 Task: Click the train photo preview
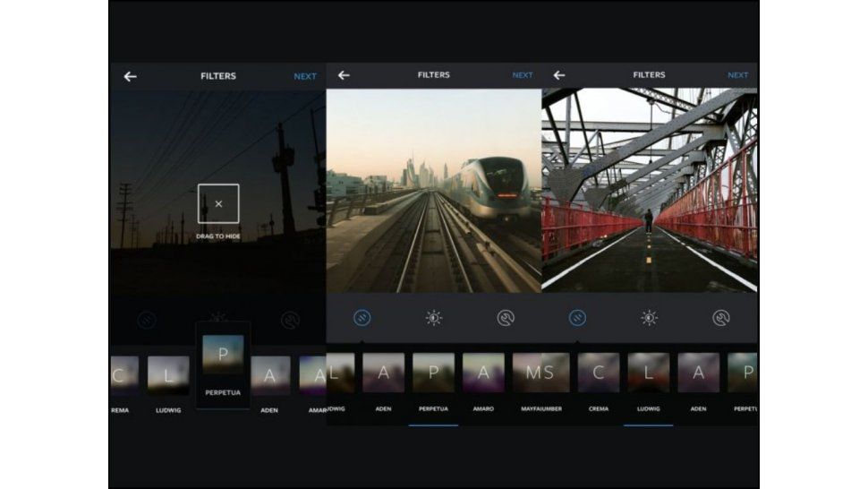coord(434,190)
